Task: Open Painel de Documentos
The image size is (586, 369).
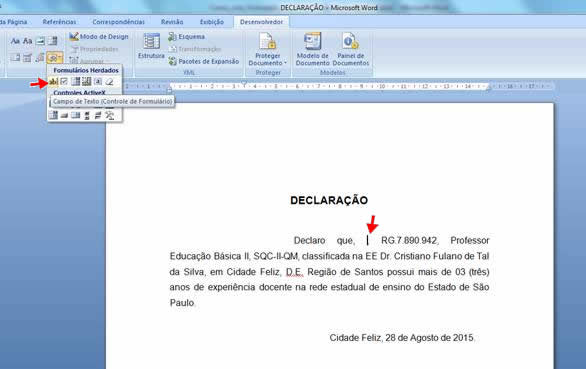Action: (351, 49)
